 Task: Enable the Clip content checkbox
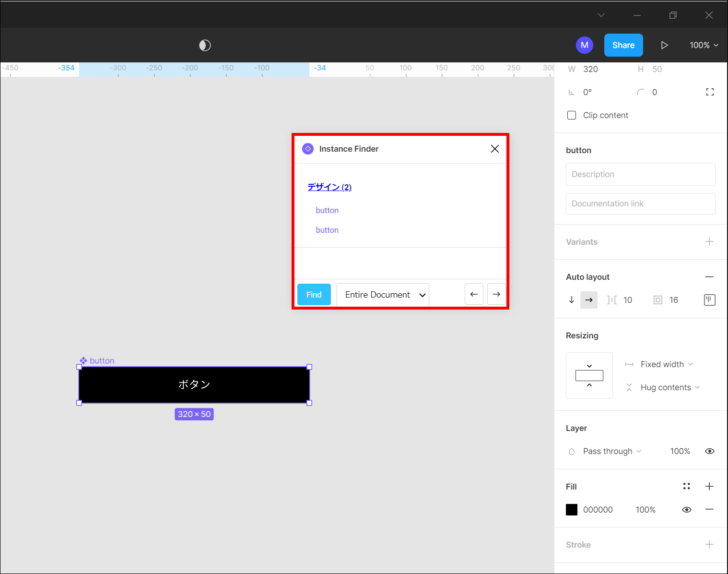click(572, 115)
